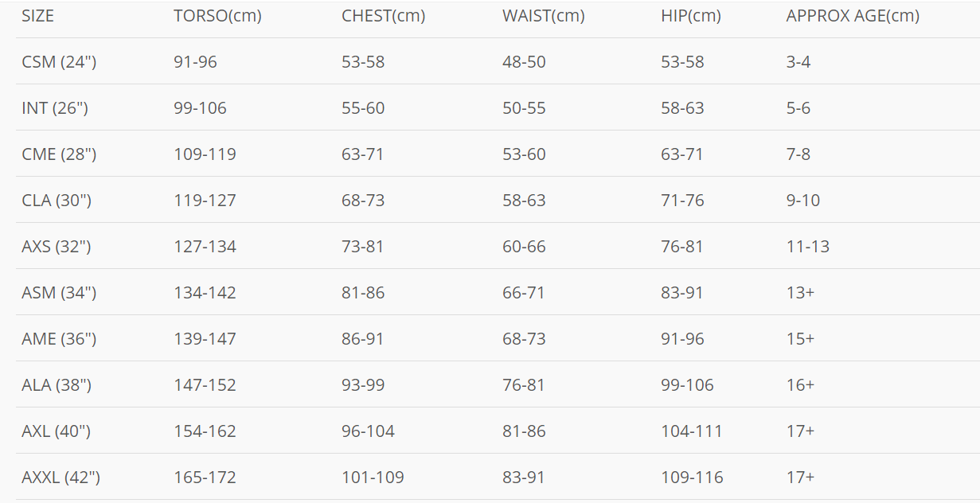Viewport: 980px width, 503px height.
Task: Click the AME (36") row label
Action: 60,339
